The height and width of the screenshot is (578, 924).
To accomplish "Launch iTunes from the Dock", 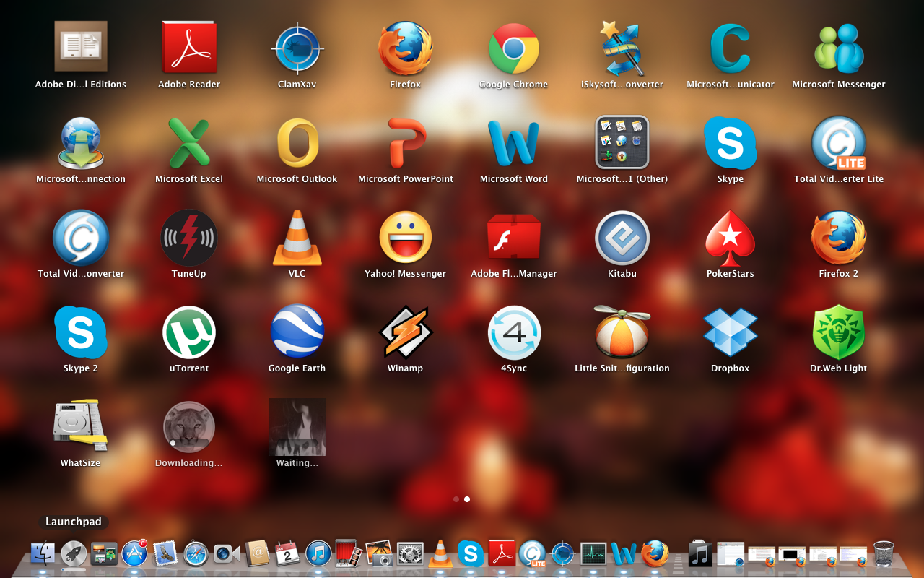I will (x=318, y=554).
